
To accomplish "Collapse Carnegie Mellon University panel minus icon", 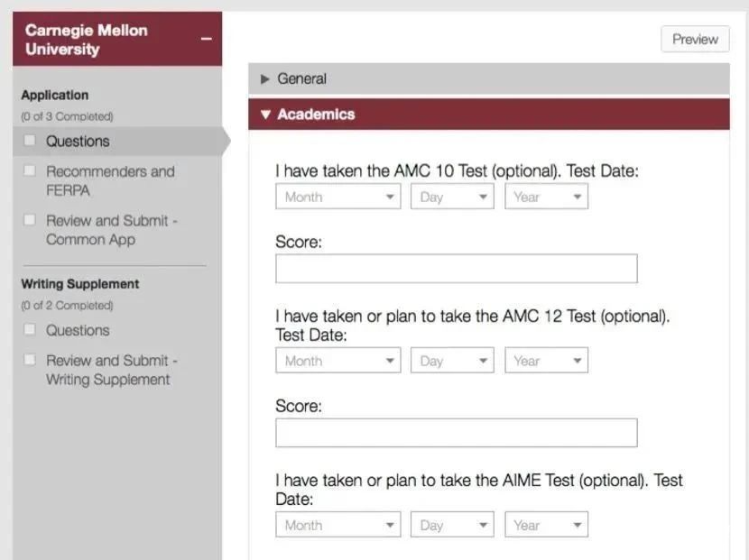I will pos(207,39).
